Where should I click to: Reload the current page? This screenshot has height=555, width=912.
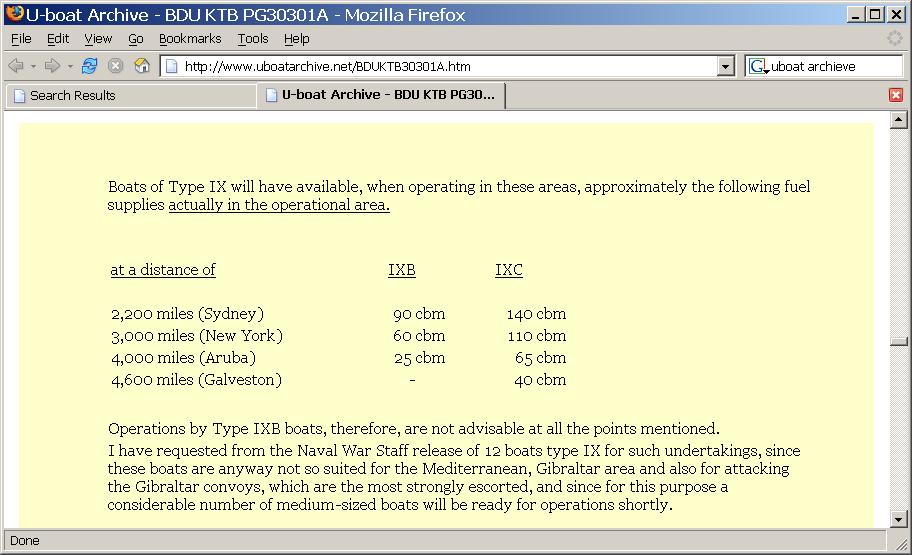90,66
